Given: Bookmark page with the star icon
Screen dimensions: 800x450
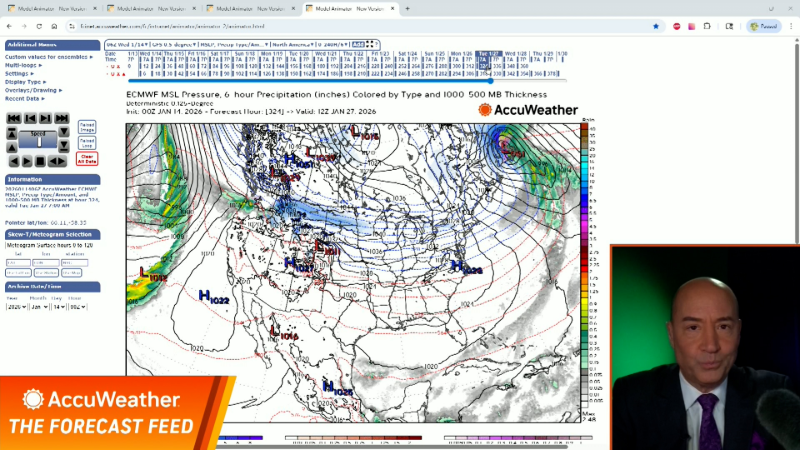Looking at the screenshot, I should [x=656, y=26].
